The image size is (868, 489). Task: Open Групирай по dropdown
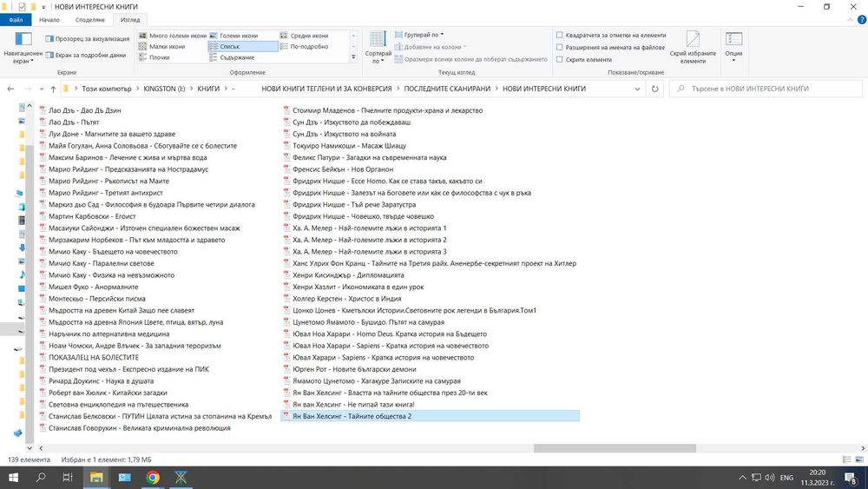419,35
